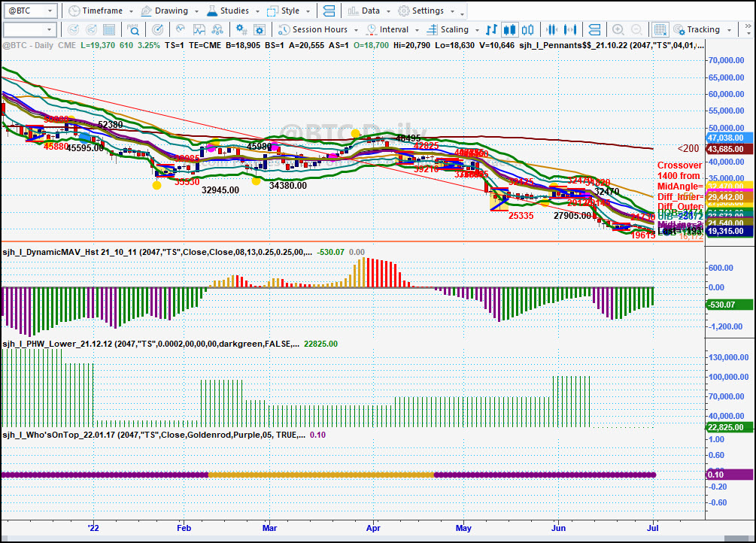756x543 pixels.
Task: Select the filled candlestick chart style
Action: click(x=509, y=30)
